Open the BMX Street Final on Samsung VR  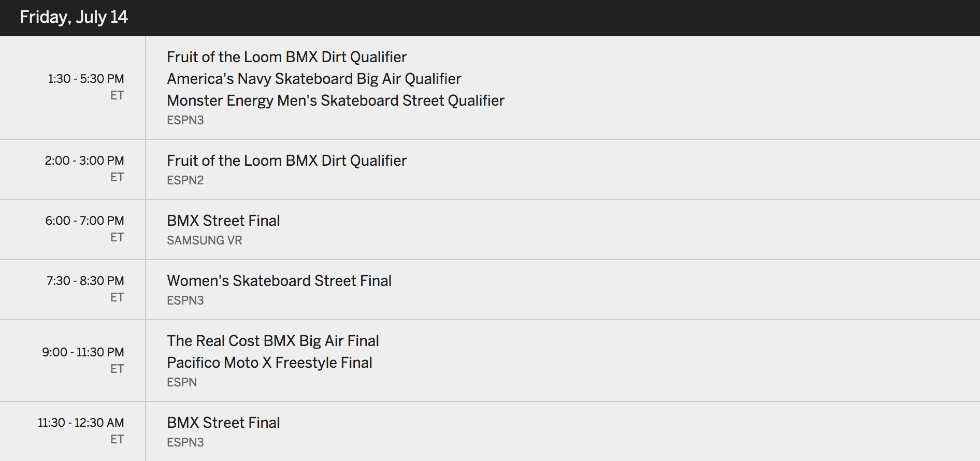(x=223, y=221)
